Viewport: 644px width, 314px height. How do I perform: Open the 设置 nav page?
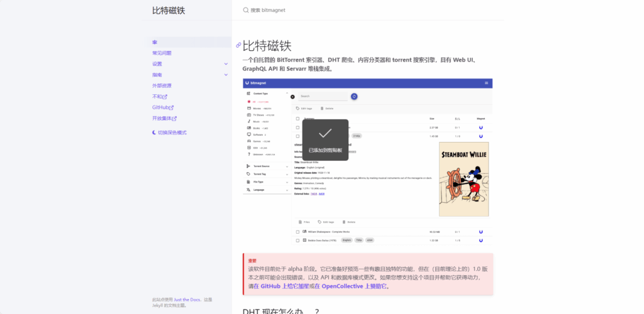[x=157, y=64]
